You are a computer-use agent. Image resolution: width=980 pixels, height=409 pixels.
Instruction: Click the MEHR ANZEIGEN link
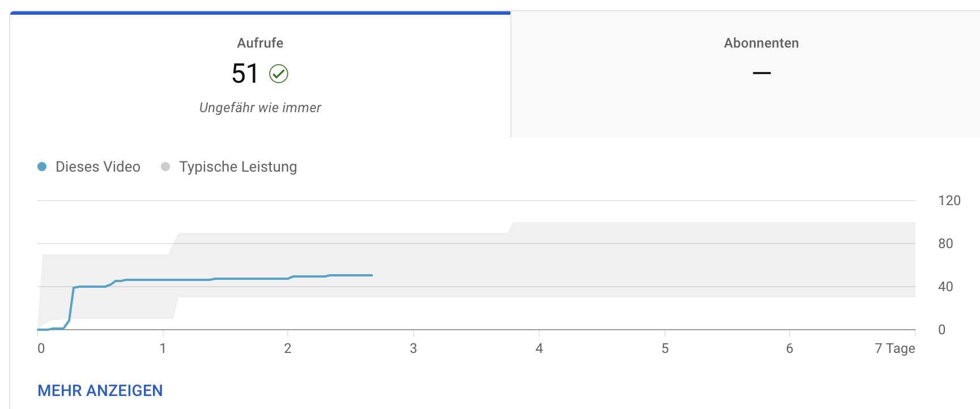coord(100,390)
